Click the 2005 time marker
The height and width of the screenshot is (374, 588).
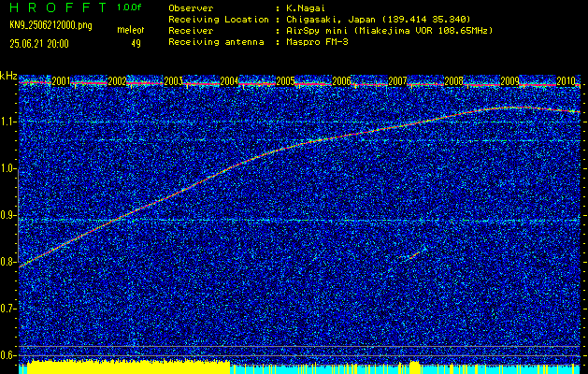285,81
